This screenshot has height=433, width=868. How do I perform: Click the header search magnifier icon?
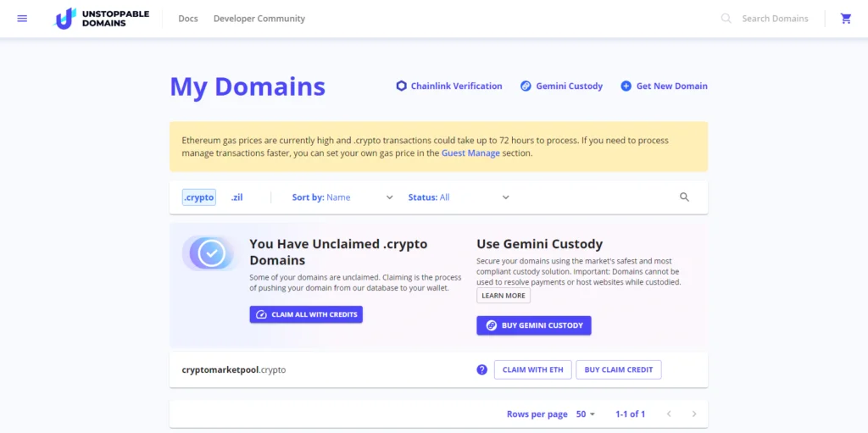coord(726,19)
